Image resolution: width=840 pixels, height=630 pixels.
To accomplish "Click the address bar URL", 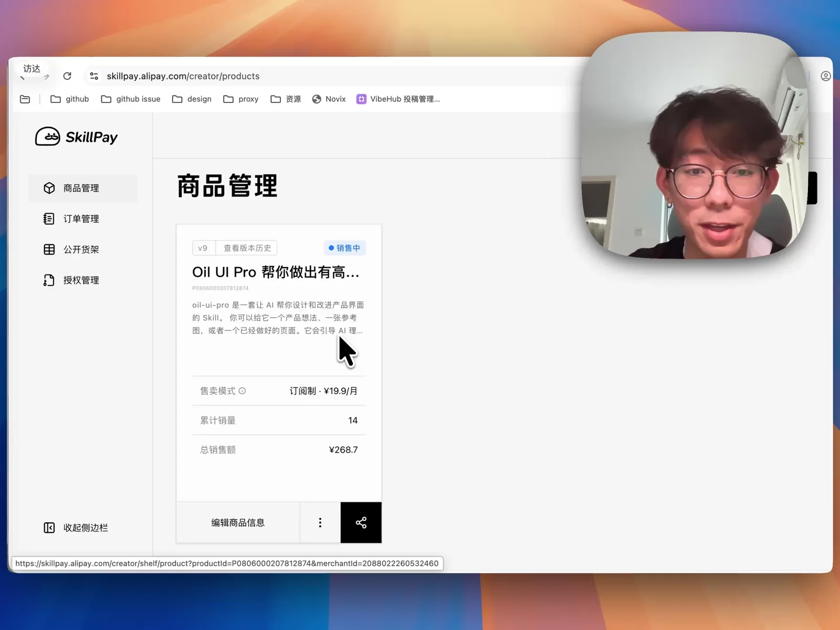I will [183, 76].
